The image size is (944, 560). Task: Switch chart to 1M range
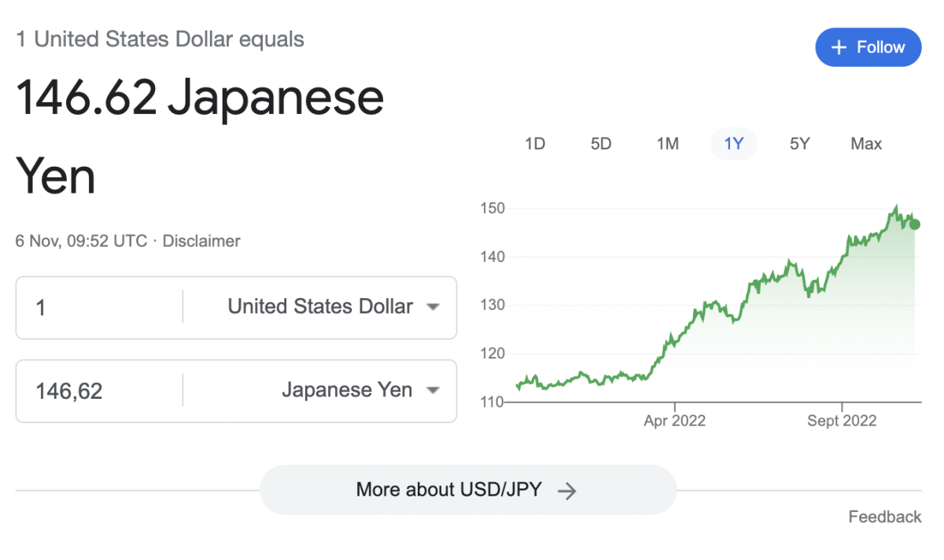(667, 144)
